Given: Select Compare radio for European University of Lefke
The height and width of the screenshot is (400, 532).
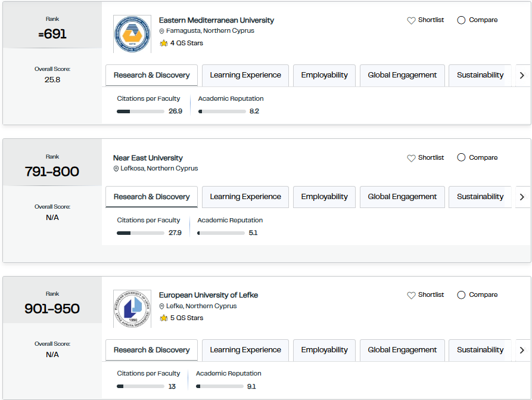Looking at the screenshot, I should click(461, 294).
